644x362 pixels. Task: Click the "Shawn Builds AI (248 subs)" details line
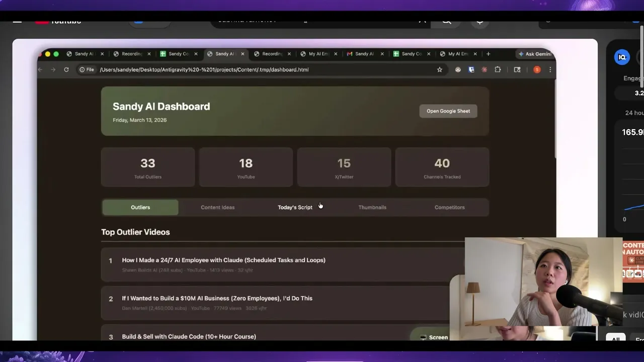pyautogui.click(x=187, y=270)
